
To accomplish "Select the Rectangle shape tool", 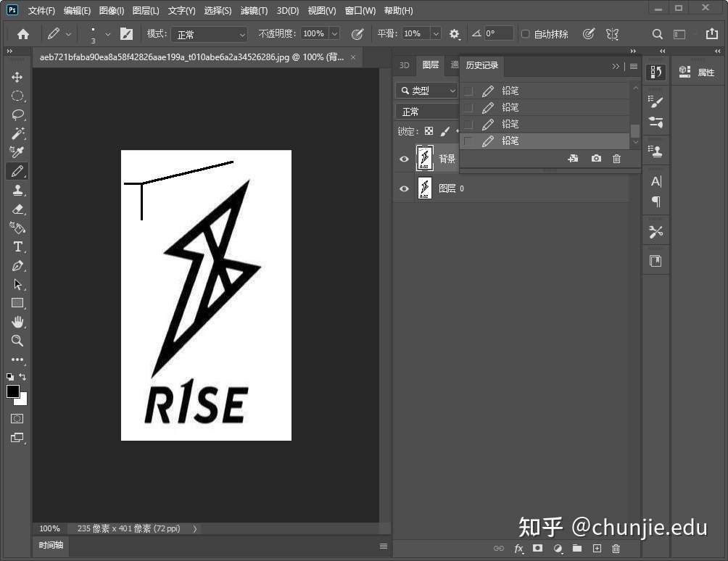I will tap(17, 303).
